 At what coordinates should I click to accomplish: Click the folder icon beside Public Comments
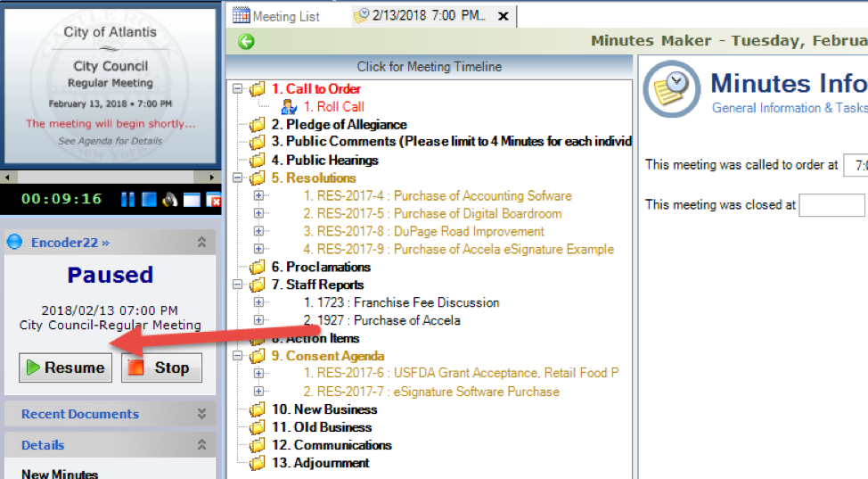point(257,142)
